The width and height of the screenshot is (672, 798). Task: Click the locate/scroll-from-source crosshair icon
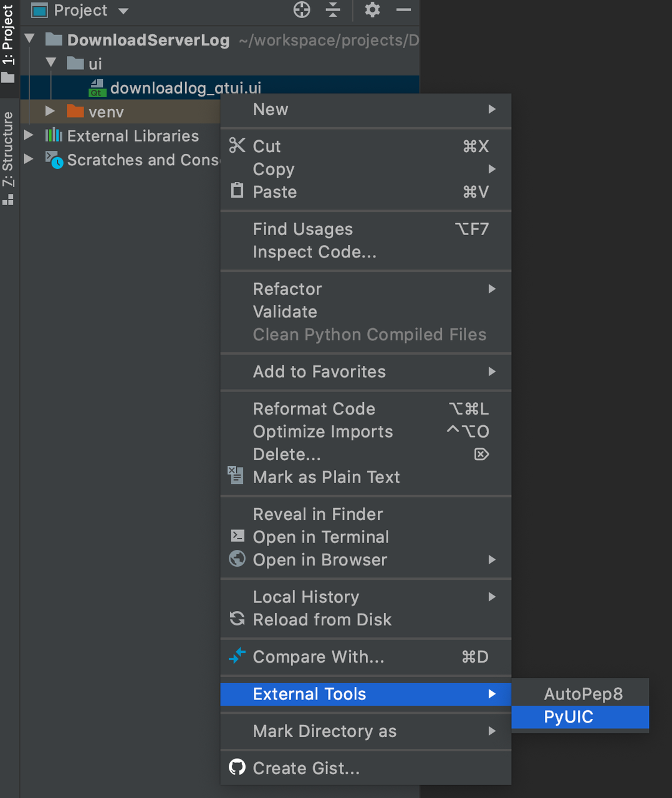(x=302, y=10)
